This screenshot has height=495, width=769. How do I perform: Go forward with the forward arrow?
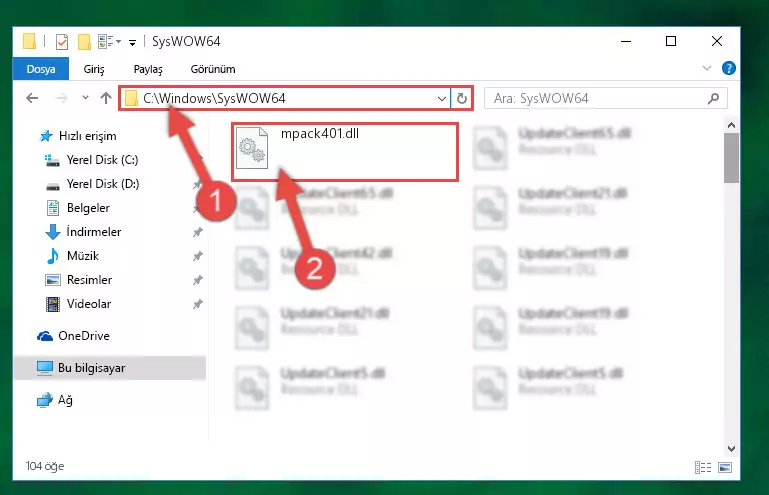(61, 98)
